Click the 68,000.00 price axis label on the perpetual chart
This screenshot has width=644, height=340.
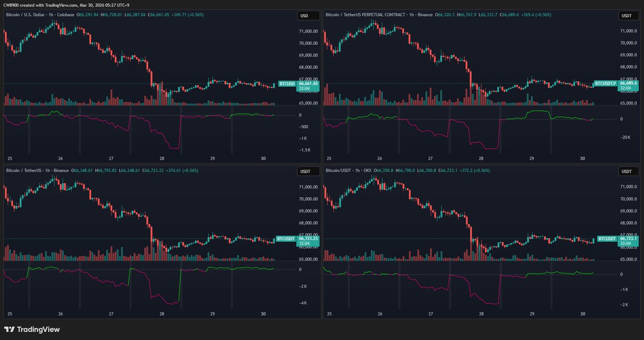tap(628, 67)
